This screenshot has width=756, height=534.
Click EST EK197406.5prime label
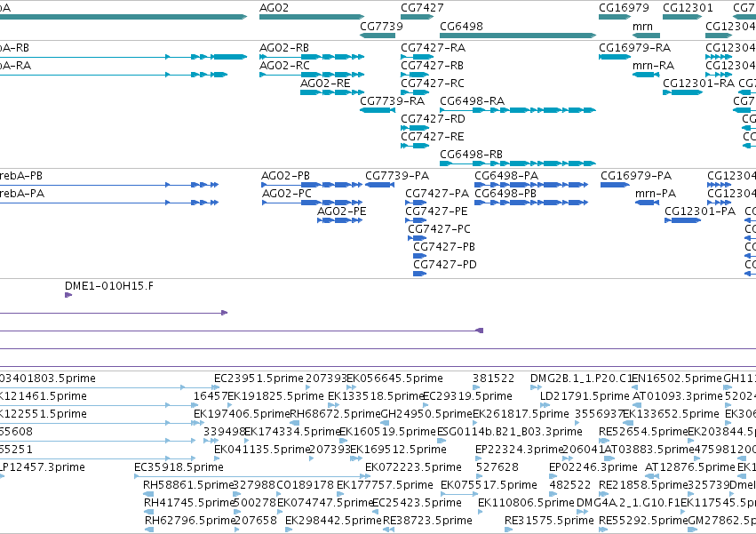242,414
